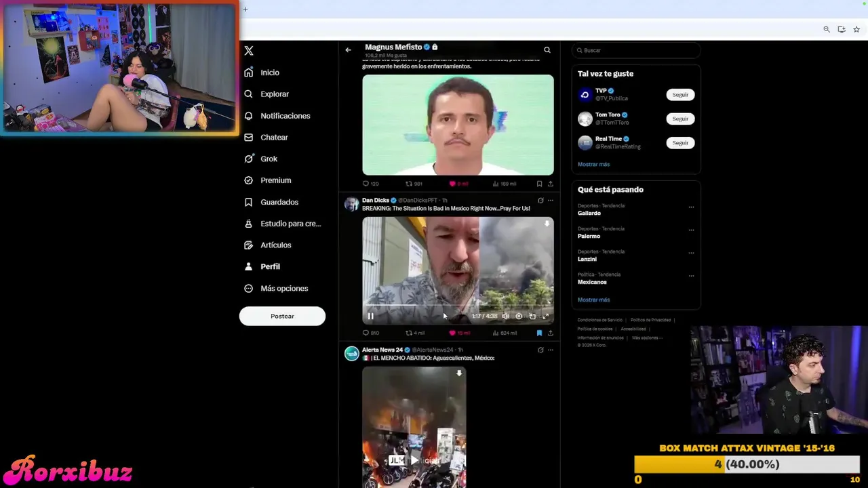Open more options for Gallardo trend

coord(691,207)
